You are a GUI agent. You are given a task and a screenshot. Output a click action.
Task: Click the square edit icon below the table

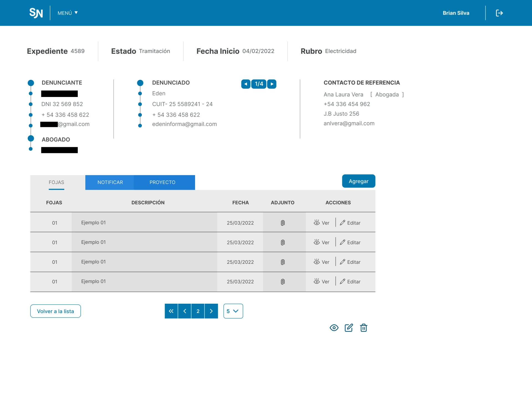coord(349,328)
